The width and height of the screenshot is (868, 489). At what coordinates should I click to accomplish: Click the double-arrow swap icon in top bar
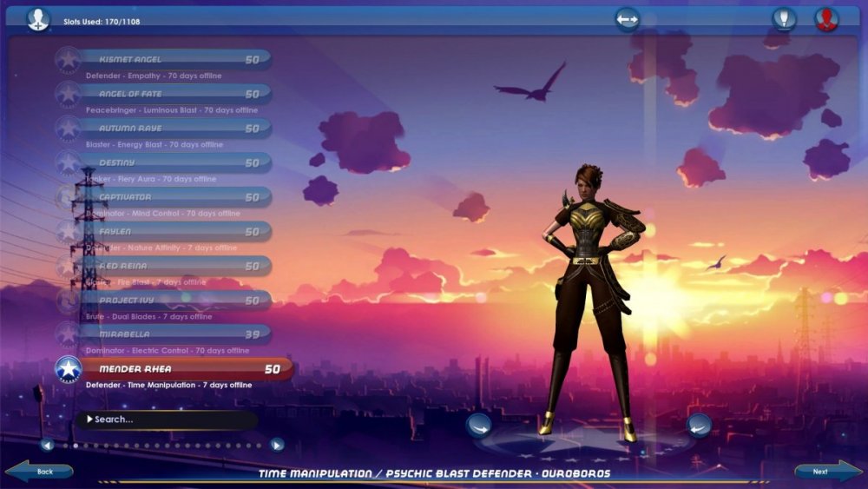(x=627, y=19)
